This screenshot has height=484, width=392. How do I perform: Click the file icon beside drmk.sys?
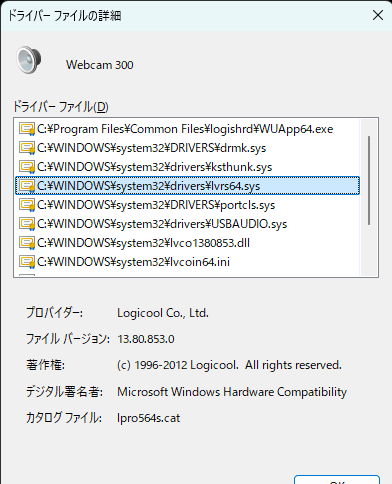[x=27, y=148]
